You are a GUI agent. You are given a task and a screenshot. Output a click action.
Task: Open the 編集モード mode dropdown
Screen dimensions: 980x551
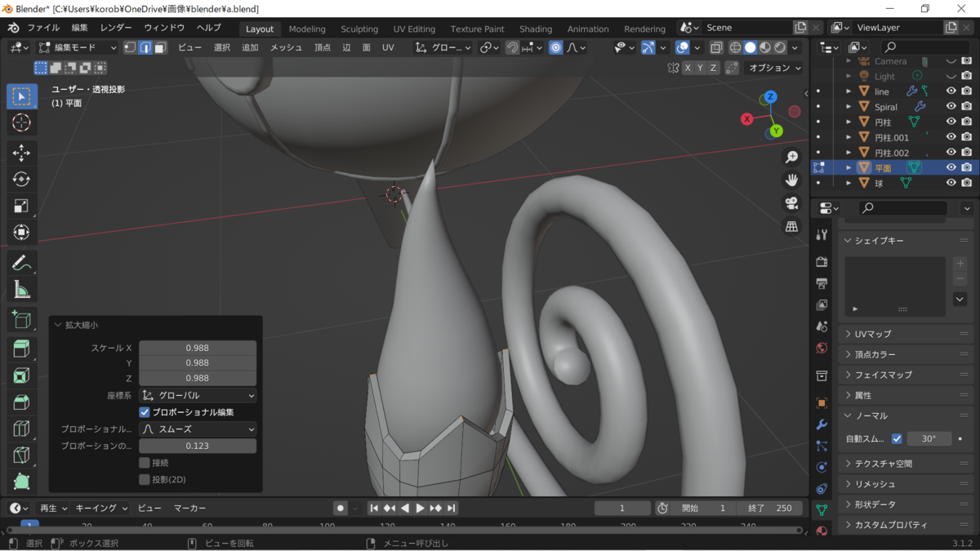pyautogui.click(x=78, y=47)
